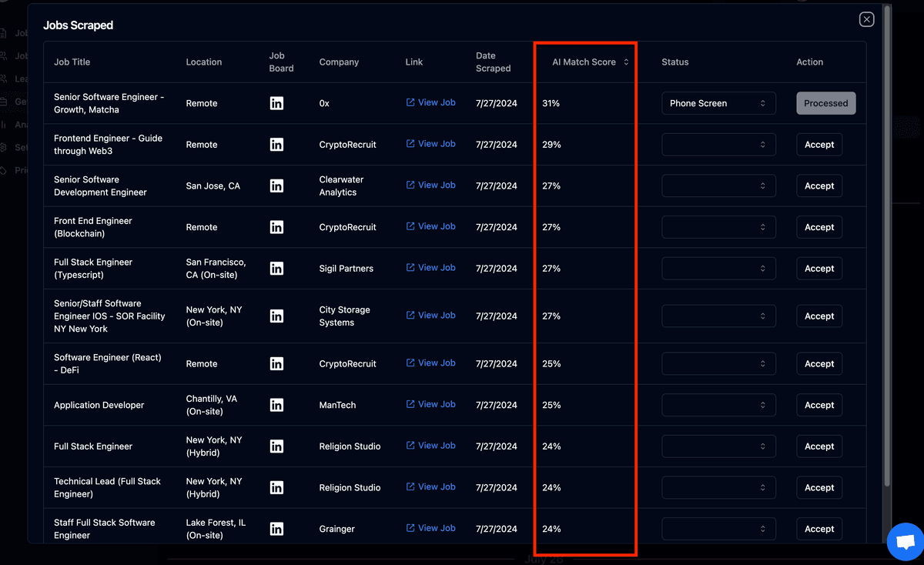
Task: Accept the Technical Lead at Religion Studio
Action: click(819, 487)
